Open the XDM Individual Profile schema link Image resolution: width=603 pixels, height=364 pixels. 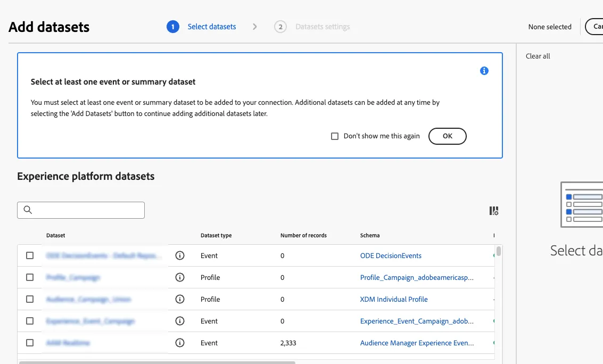pos(394,299)
